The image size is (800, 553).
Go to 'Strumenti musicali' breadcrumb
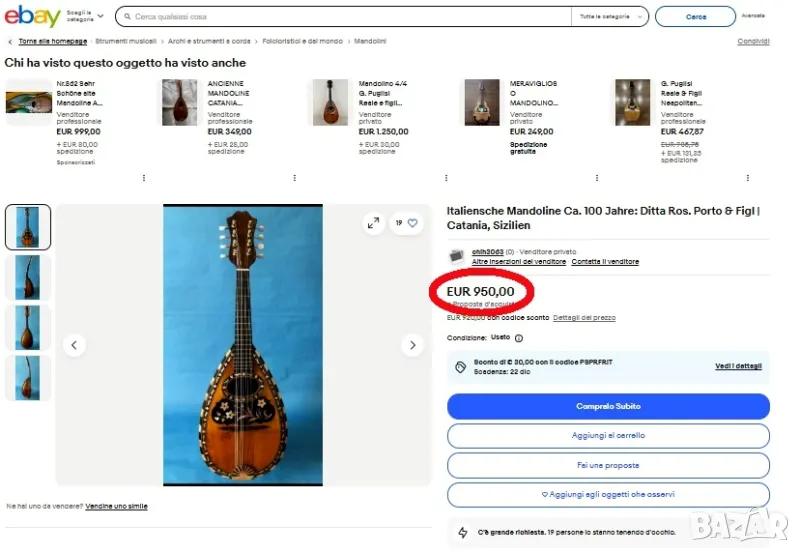point(126,41)
